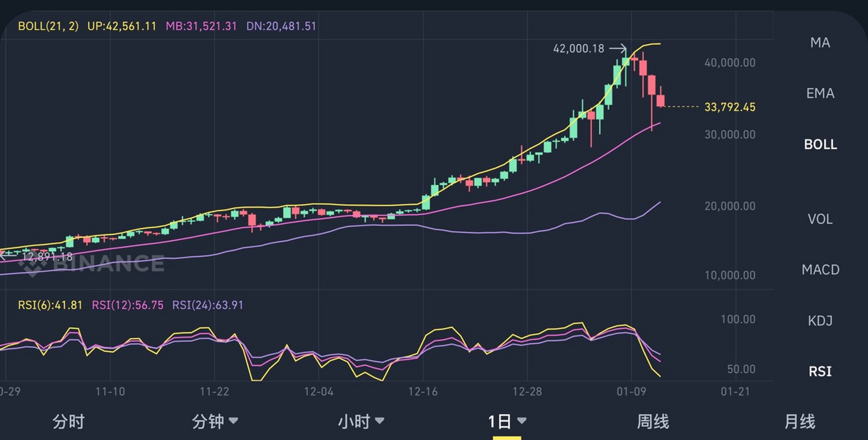Open the 1日 daily interval dropdown
This screenshot has height=440, width=868.
(x=507, y=421)
